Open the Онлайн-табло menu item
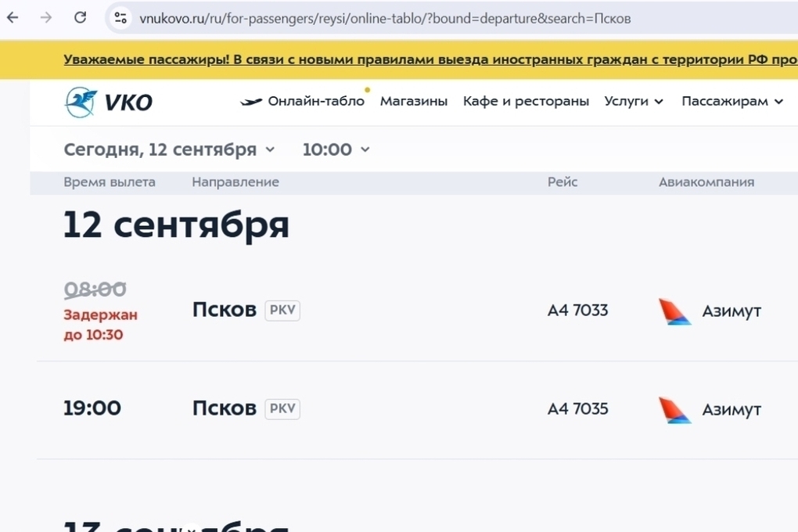 coord(316,102)
